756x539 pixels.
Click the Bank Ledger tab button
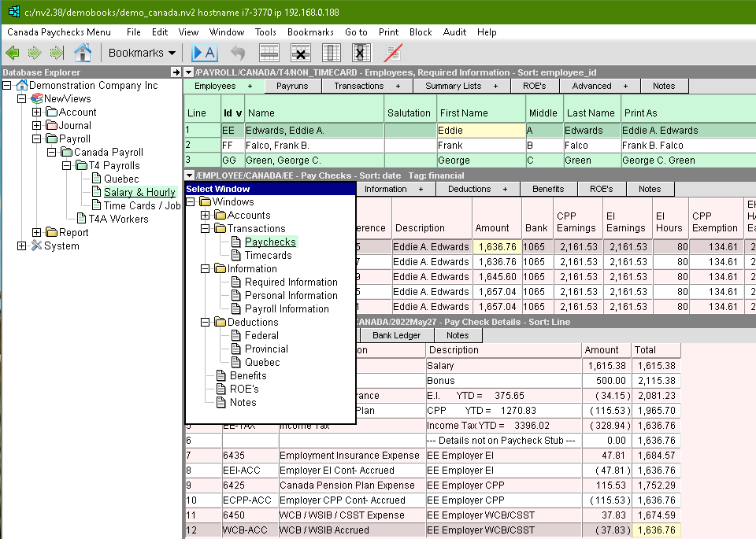tap(396, 335)
